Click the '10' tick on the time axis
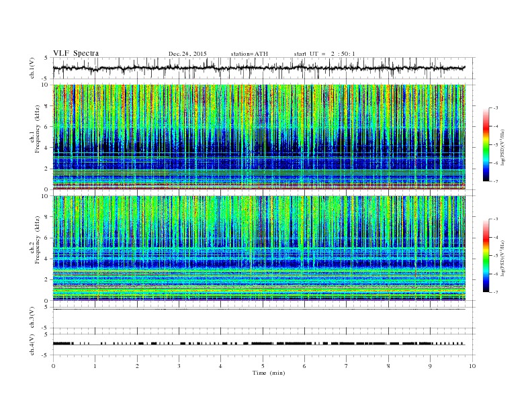The width and height of the screenshot is (532, 411). coord(472,366)
